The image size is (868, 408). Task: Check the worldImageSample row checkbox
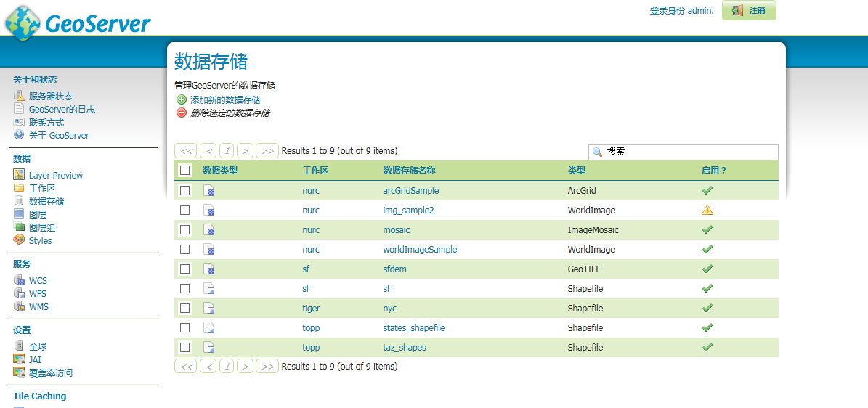[185, 249]
